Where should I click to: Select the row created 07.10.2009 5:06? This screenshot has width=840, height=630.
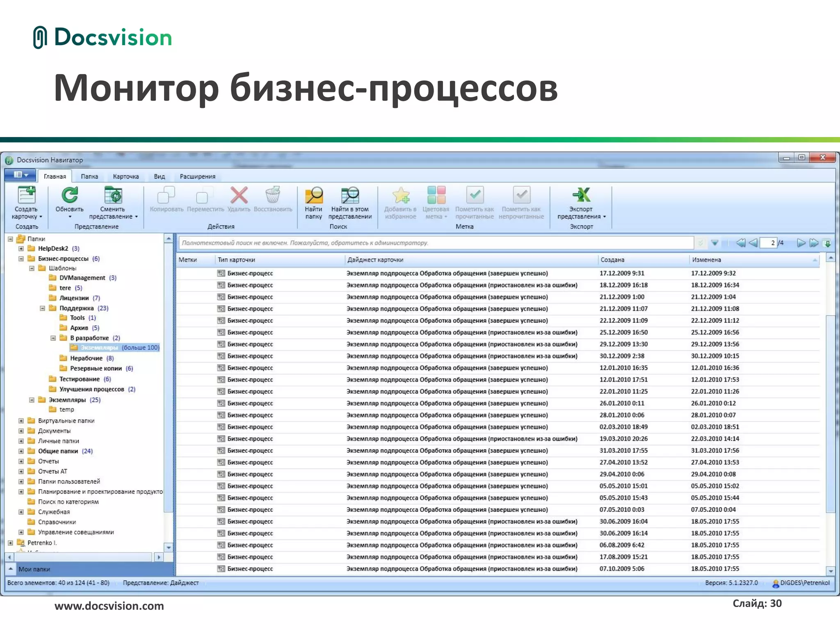pos(498,569)
